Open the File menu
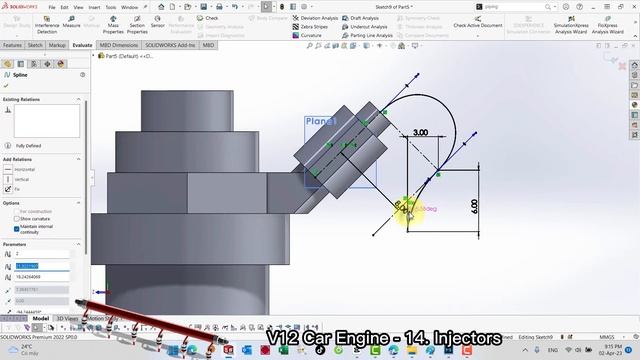640x360 pixels. click(x=52, y=7)
